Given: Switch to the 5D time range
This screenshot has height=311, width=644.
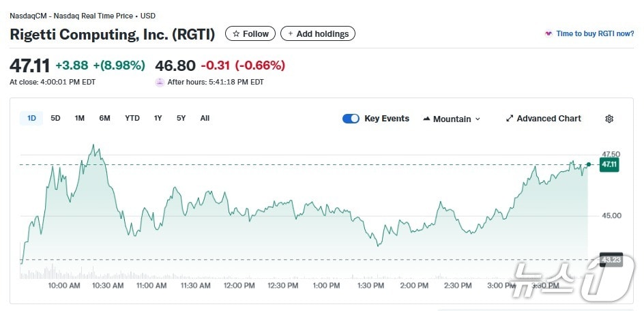Looking at the screenshot, I should (56, 118).
